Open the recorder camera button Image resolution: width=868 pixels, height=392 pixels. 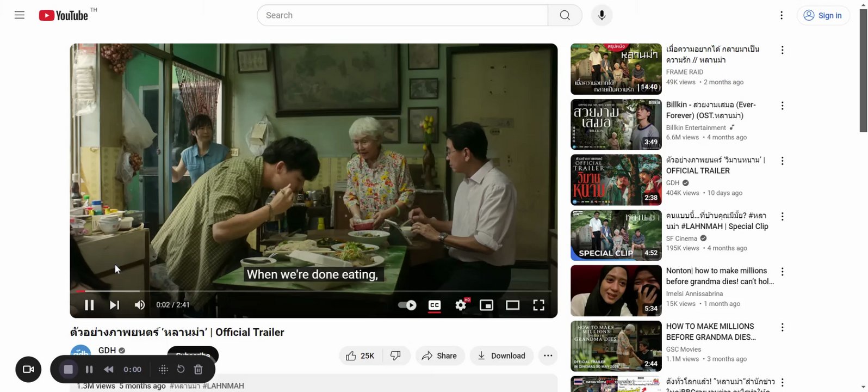[28, 369]
